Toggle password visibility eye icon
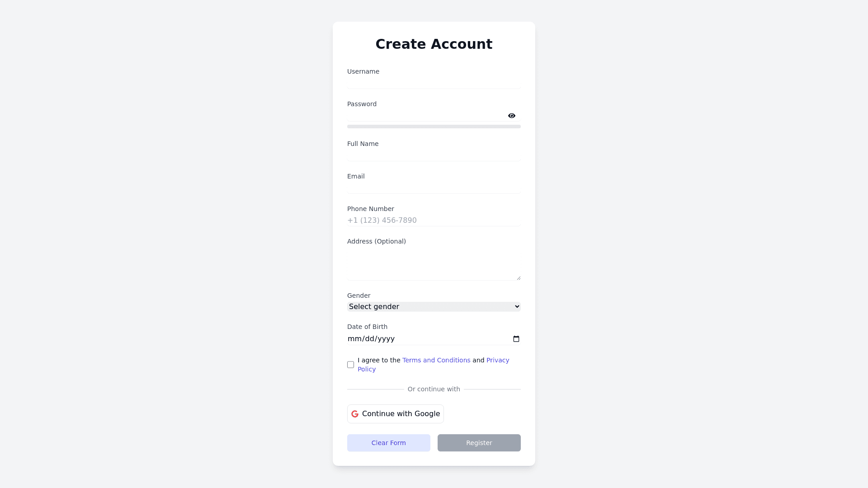868x488 pixels. [511, 116]
